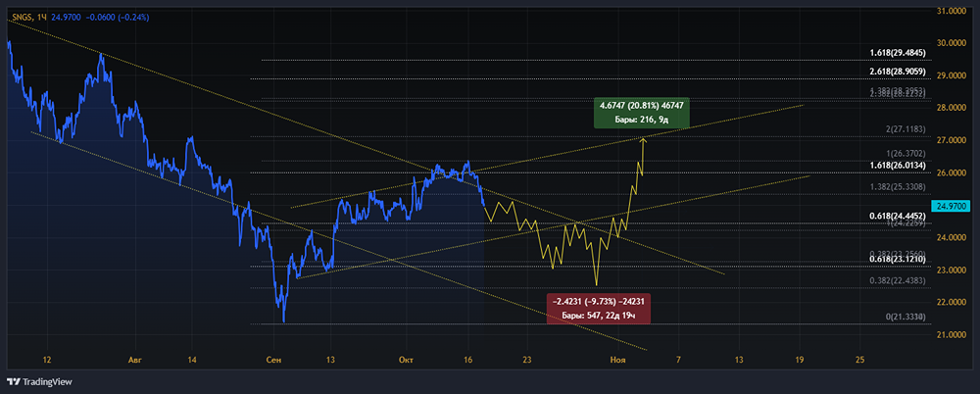Click the yellow forecast arrowhead near 27.0000
Image resolution: width=980 pixels, height=394 pixels.
click(643, 139)
